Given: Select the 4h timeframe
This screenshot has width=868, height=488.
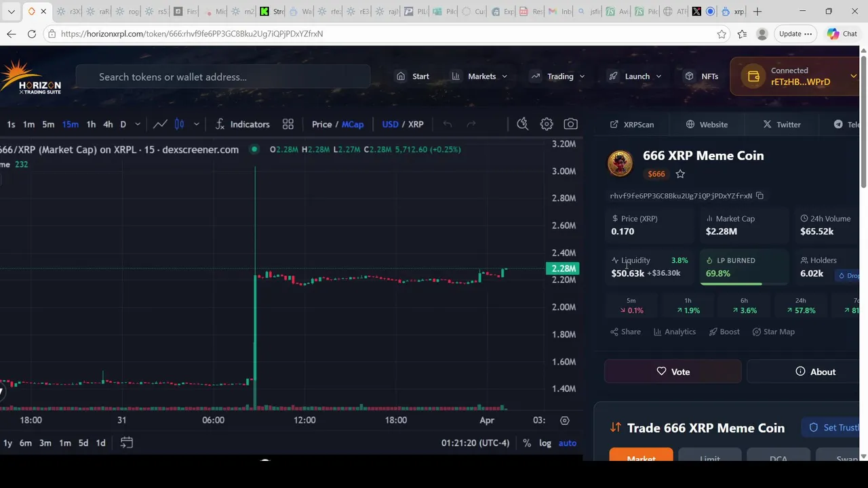Looking at the screenshot, I should point(108,124).
